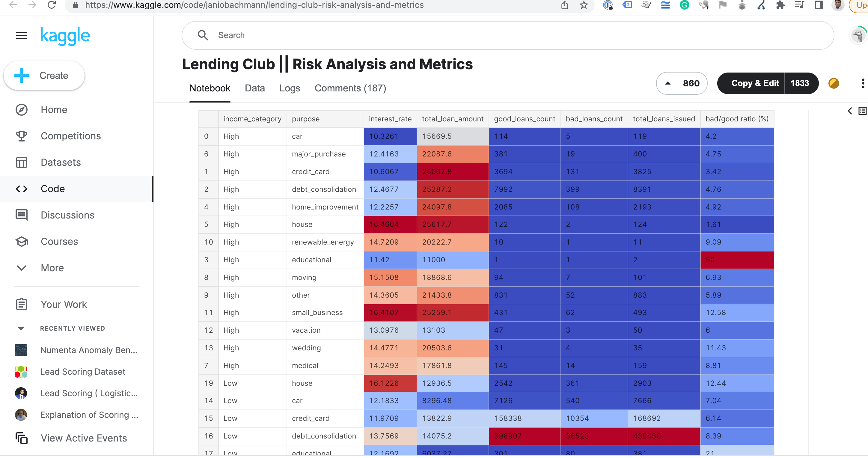Open the three-dot notebook options menu

(863, 83)
